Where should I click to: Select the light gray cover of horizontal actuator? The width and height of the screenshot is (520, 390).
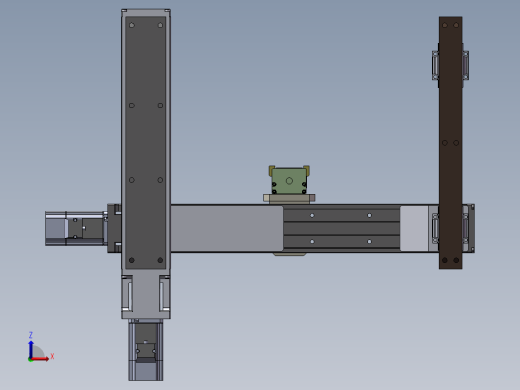227,228
